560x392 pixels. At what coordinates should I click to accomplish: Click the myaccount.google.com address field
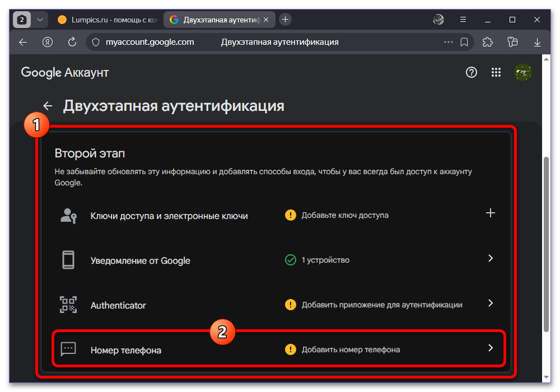[x=150, y=42]
